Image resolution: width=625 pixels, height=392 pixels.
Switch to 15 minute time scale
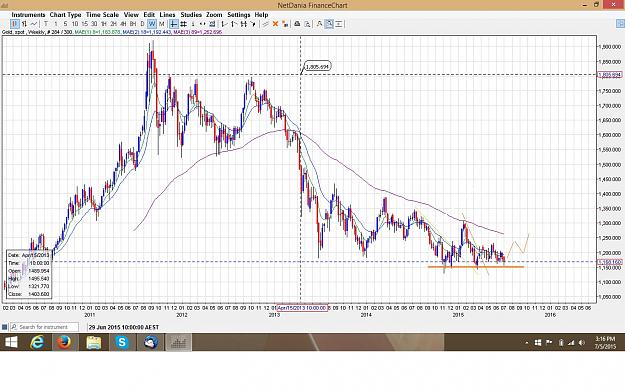85,24
